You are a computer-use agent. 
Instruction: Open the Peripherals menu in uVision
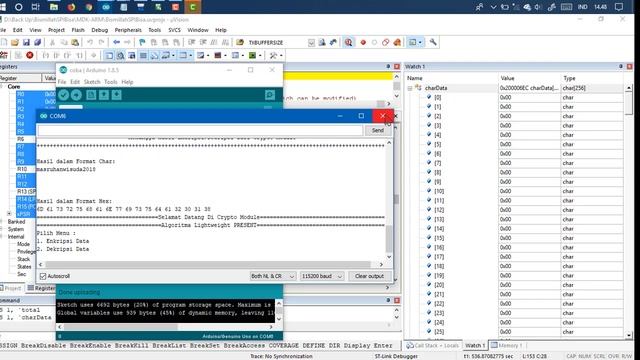(128, 30)
